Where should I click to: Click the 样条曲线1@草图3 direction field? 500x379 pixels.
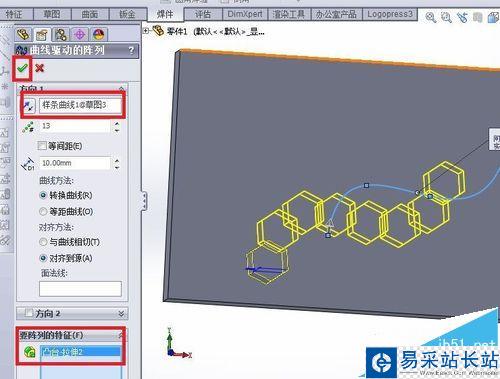(80, 105)
